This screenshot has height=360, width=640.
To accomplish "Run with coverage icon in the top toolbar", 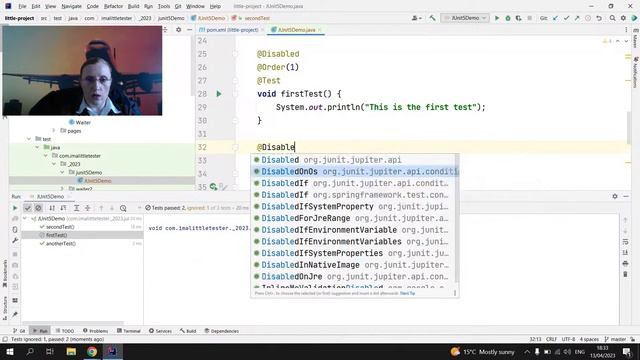I will point(518,18).
